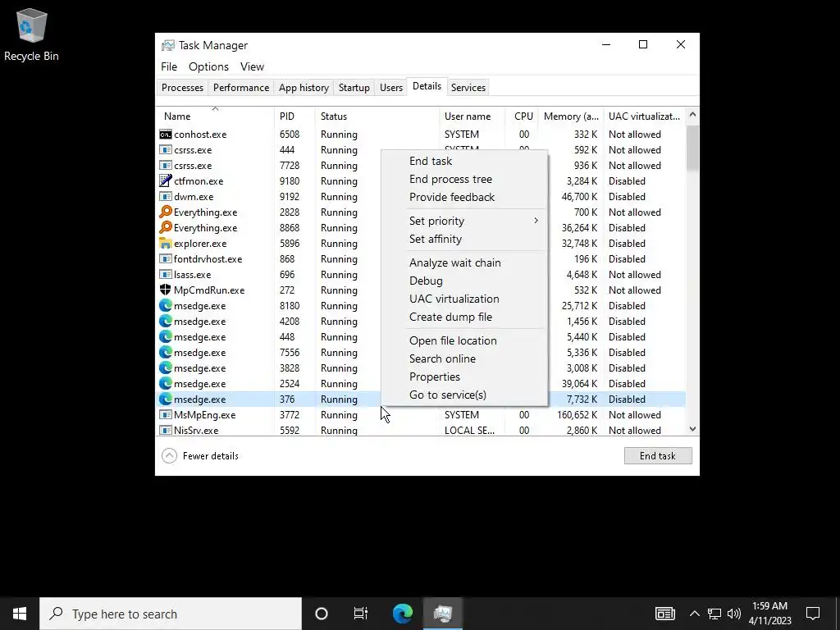840x630 pixels.
Task: Open the network status tray icon
Action: click(714, 614)
